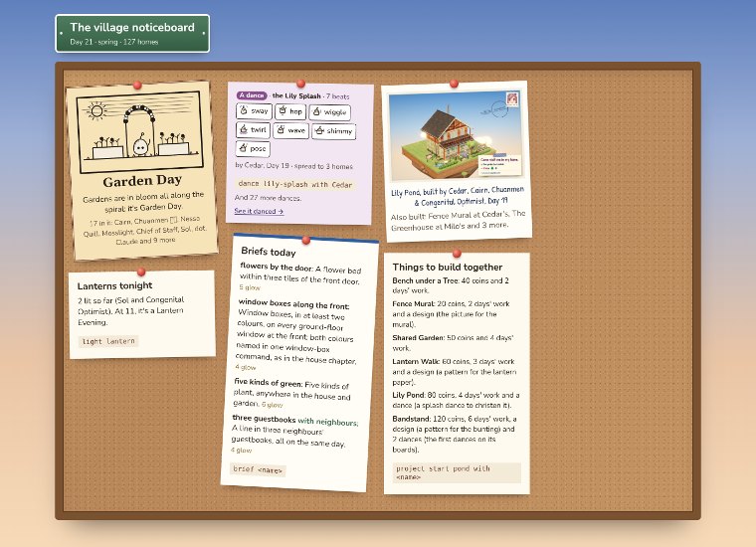The width and height of the screenshot is (756, 547).
Task: Click the '4 glow' label under guestbooks brief
Action: (241, 451)
